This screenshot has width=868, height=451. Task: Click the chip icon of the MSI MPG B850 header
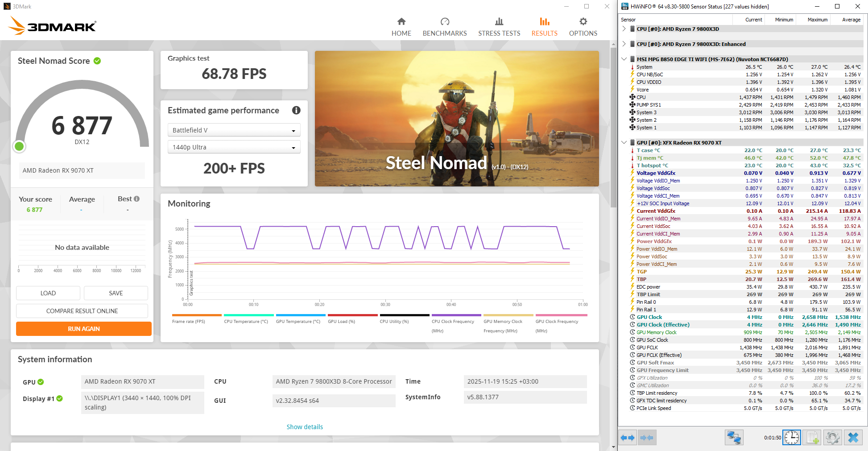(x=632, y=59)
